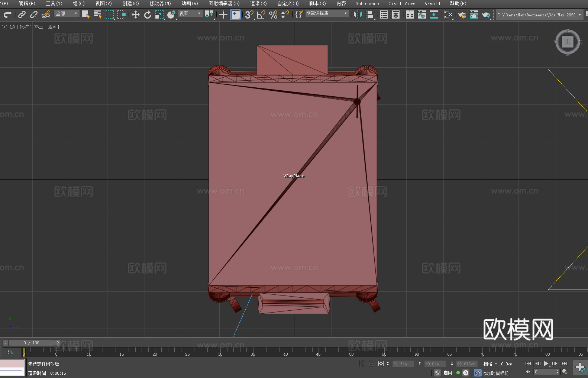Open the 修改器(M) menu
The height and width of the screenshot is (378, 588).
point(160,3)
